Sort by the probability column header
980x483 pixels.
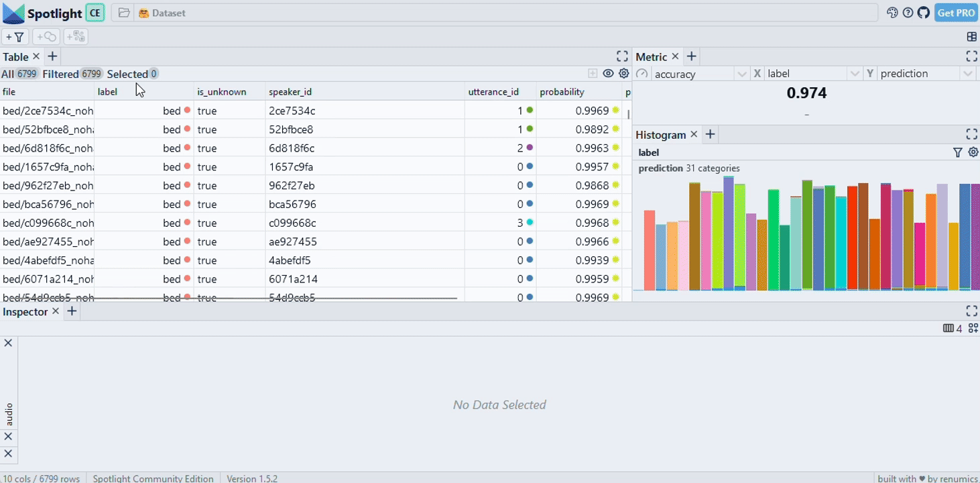click(x=562, y=92)
